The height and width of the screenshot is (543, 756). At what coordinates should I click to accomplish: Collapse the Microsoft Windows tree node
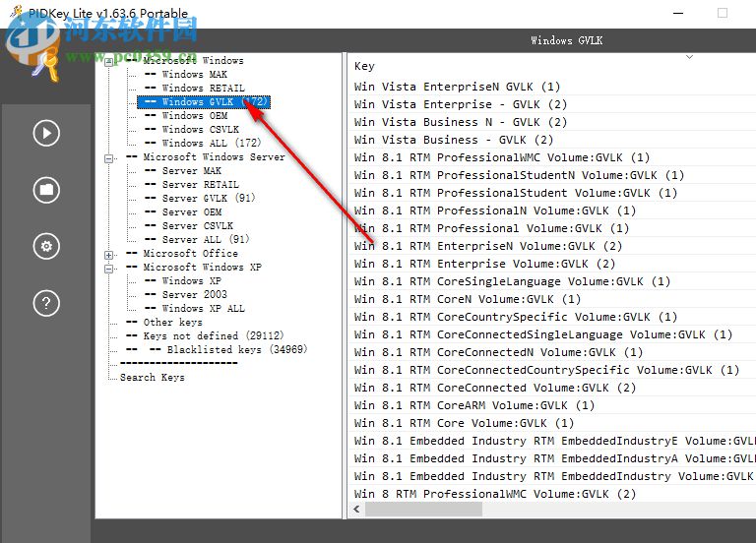pyautogui.click(x=109, y=62)
